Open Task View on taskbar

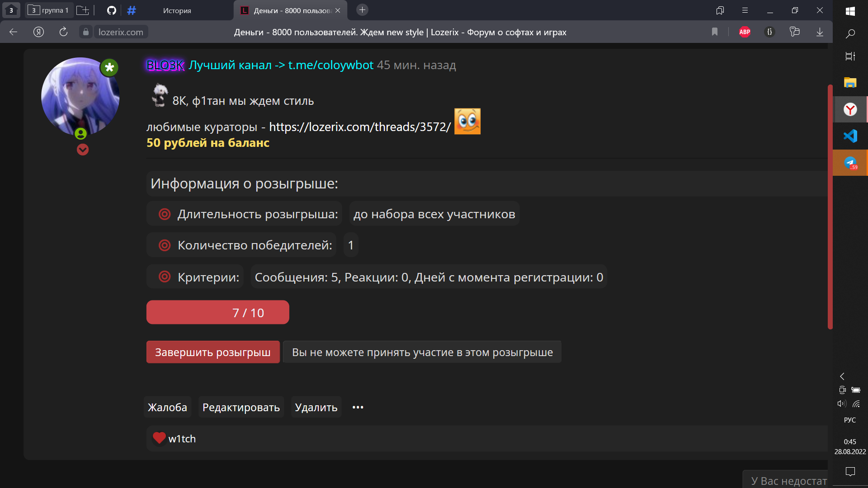[x=850, y=56]
